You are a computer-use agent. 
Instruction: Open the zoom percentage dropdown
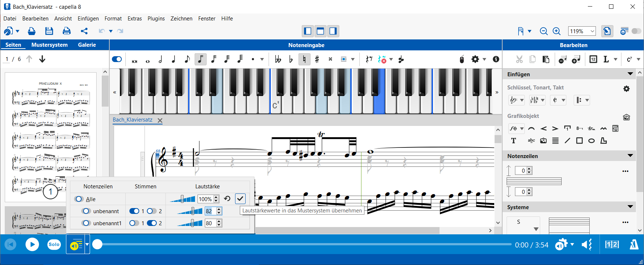pos(592,31)
